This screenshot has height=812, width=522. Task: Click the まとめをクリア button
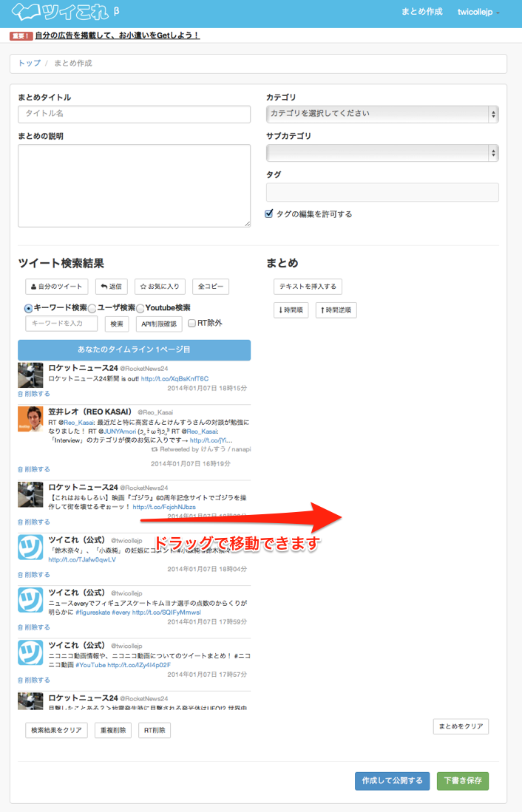[x=461, y=726]
